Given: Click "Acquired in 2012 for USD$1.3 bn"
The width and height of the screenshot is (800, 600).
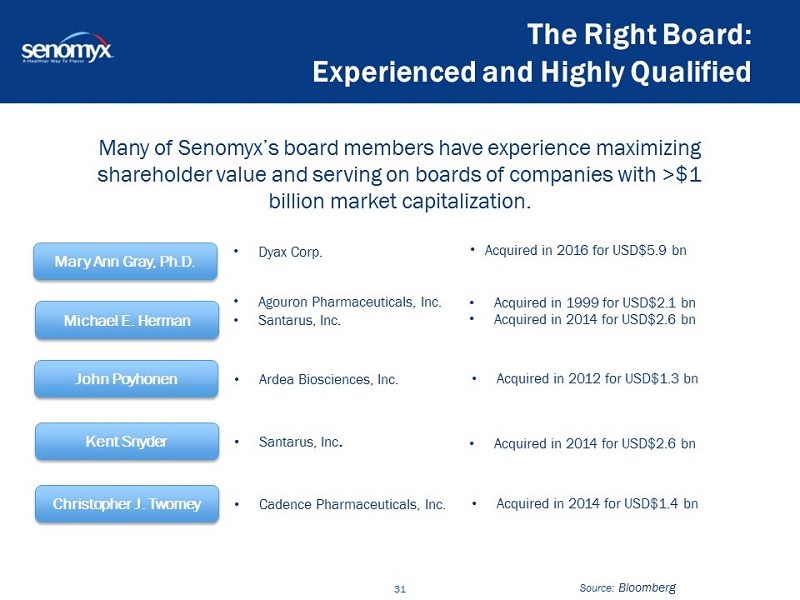Looking at the screenshot, I should [x=596, y=379].
